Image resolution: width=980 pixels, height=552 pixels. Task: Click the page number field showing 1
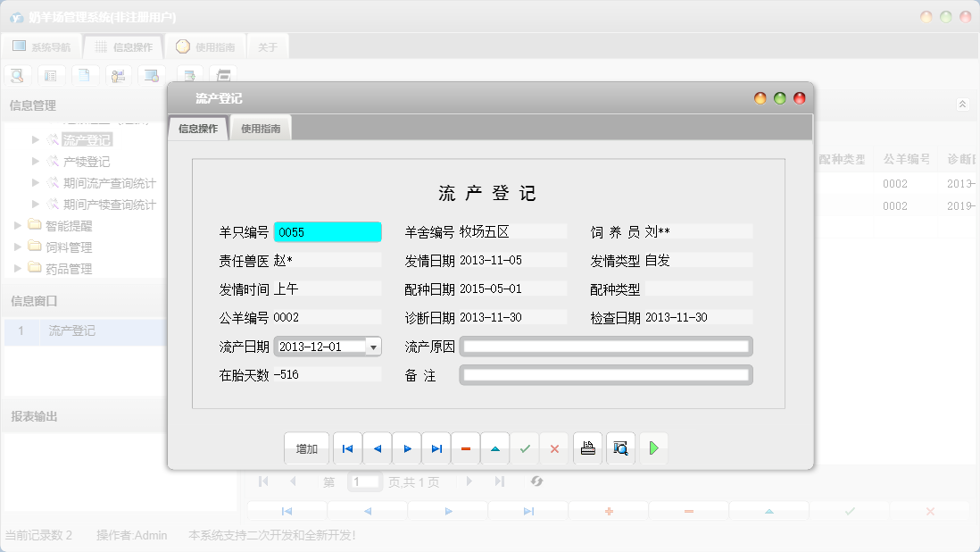(364, 482)
